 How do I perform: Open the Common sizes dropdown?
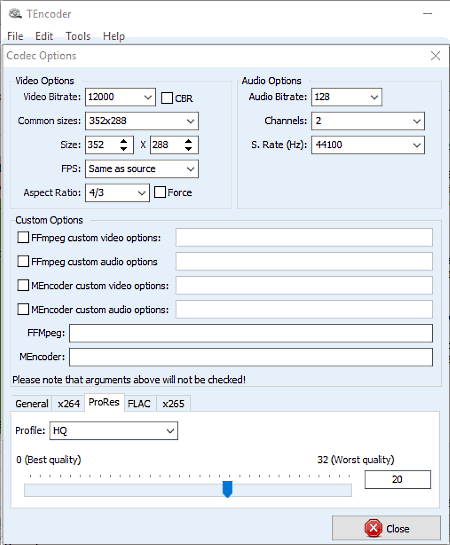click(x=190, y=121)
